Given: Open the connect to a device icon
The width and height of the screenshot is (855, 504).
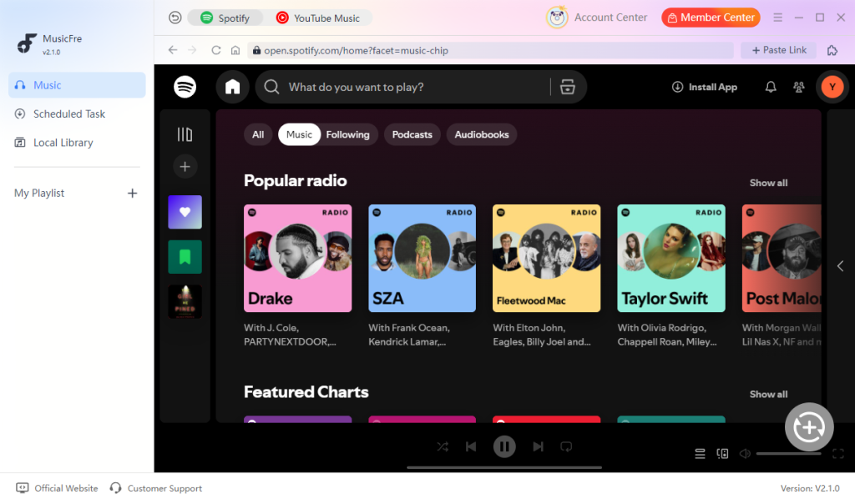Looking at the screenshot, I should click(722, 453).
